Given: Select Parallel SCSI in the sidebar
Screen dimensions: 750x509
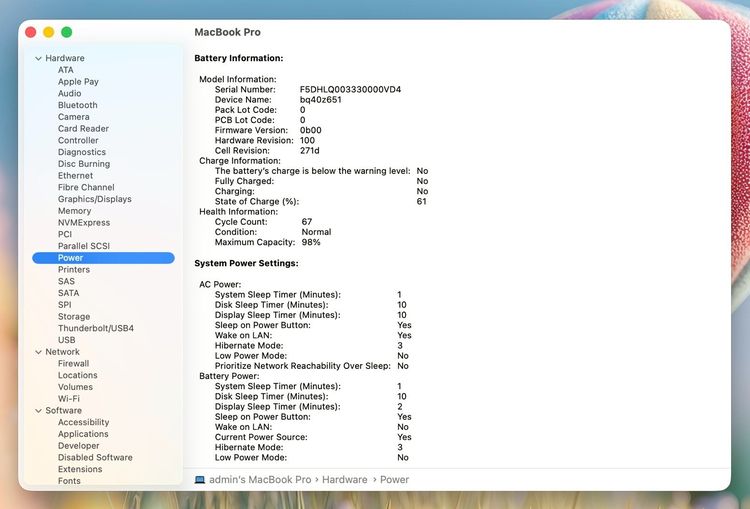Looking at the screenshot, I should (84, 246).
